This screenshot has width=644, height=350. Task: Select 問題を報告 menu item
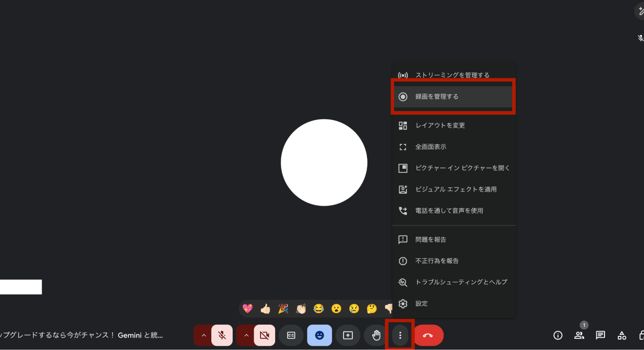454,239
